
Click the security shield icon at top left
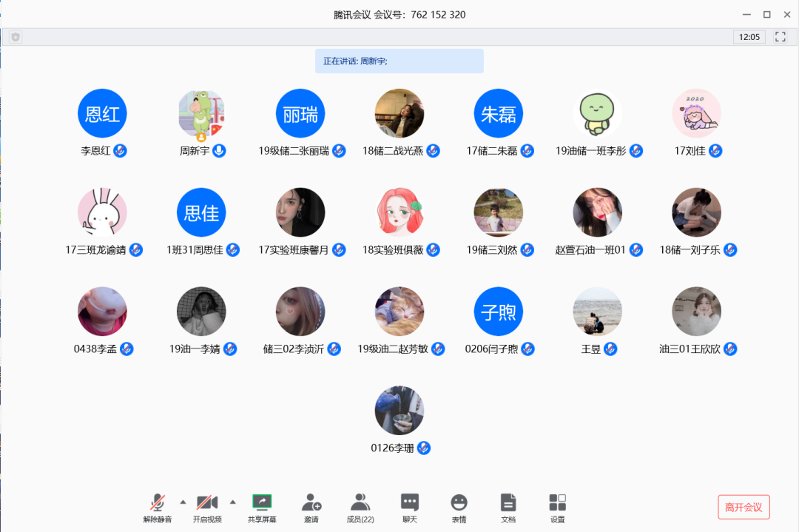point(16,37)
